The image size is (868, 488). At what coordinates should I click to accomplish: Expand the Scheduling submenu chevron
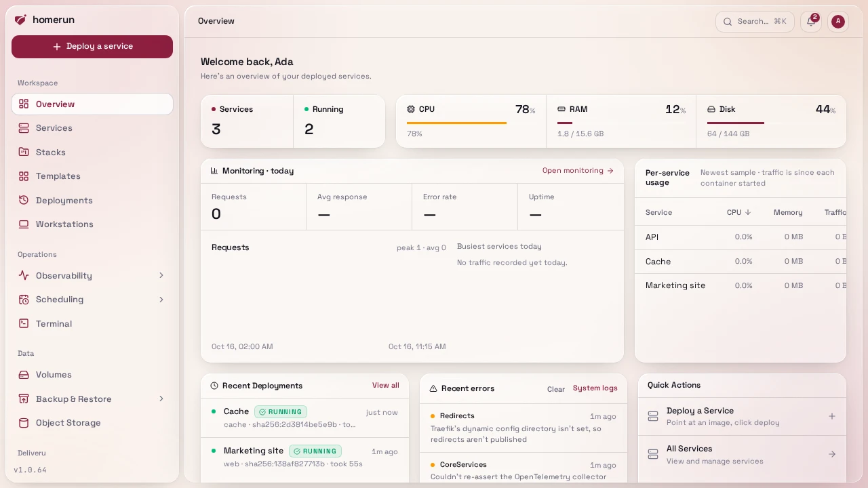pyautogui.click(x=161, y=300)
